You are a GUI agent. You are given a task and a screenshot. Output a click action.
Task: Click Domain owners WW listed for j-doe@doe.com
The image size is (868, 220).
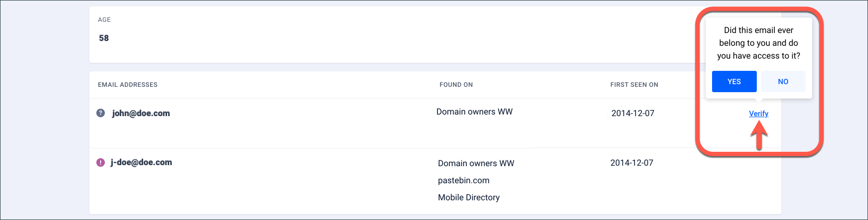coord(476,164)
